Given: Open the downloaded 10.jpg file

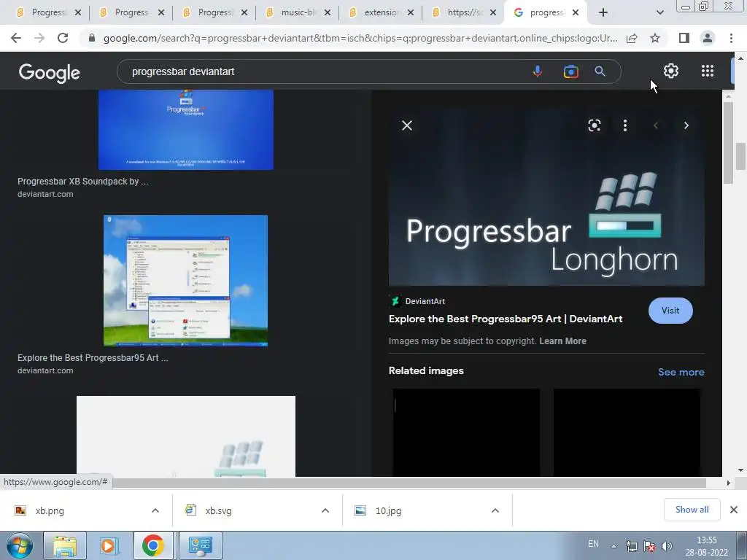Looking at the screenshot, I should (x=388, y=510).
